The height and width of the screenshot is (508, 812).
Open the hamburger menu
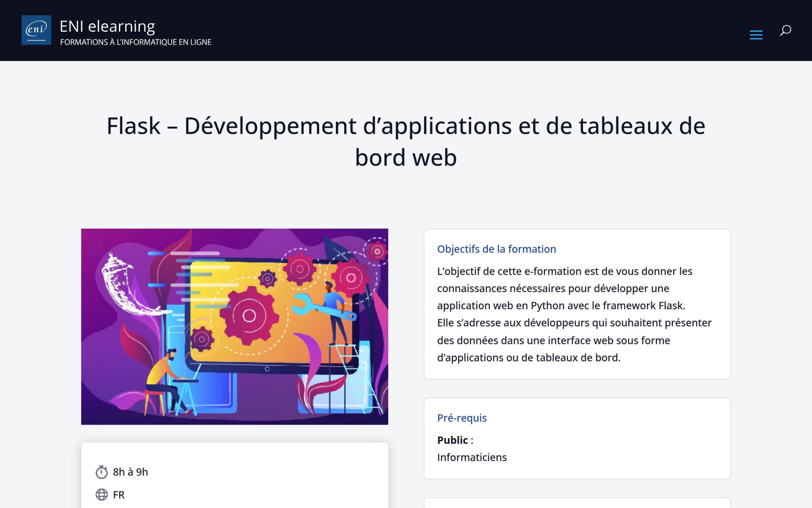click(756, 35)
